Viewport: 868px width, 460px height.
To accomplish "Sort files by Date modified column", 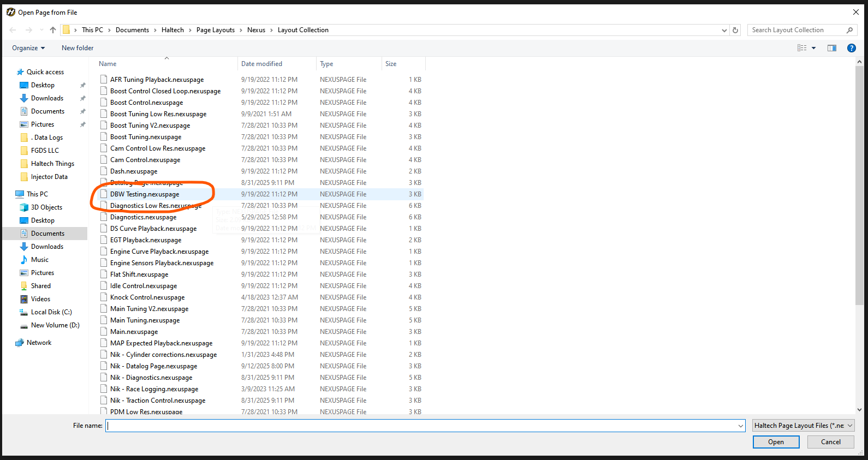I will click(x=262, y=64).
